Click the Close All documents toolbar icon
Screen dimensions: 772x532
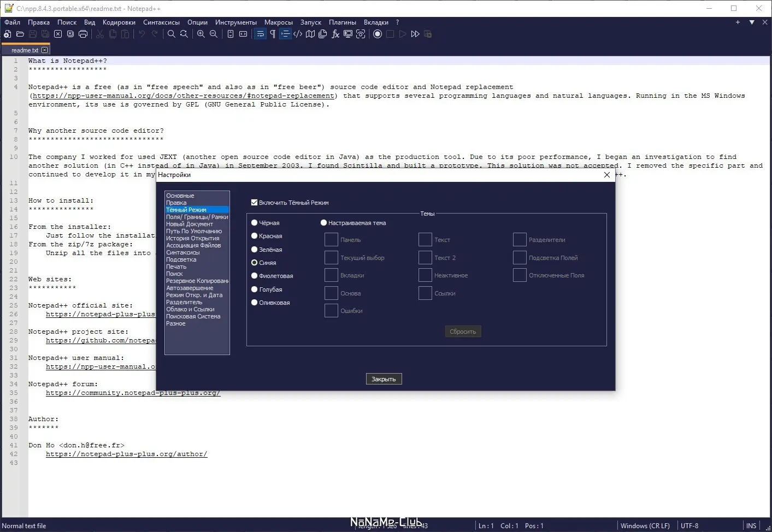tap(70, 34)
